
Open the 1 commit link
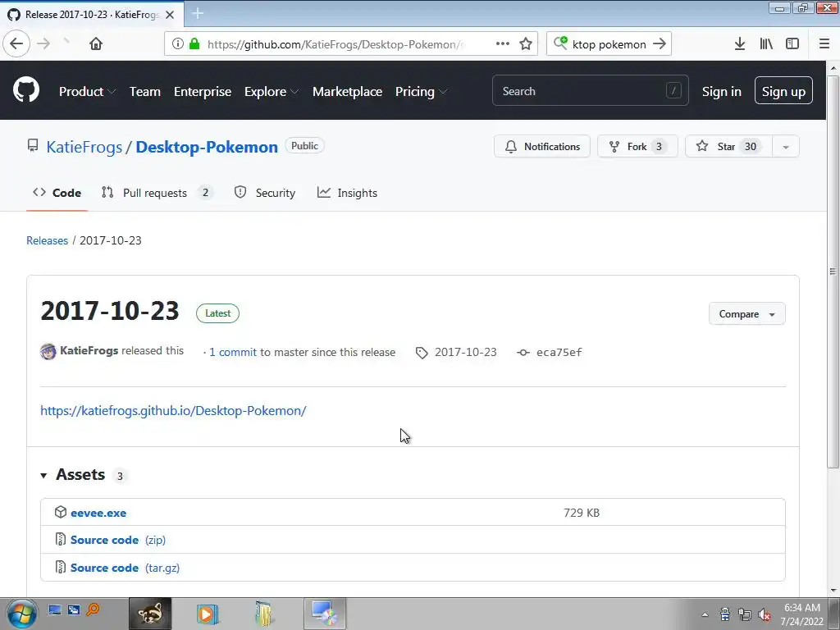[x=233, y=352]
